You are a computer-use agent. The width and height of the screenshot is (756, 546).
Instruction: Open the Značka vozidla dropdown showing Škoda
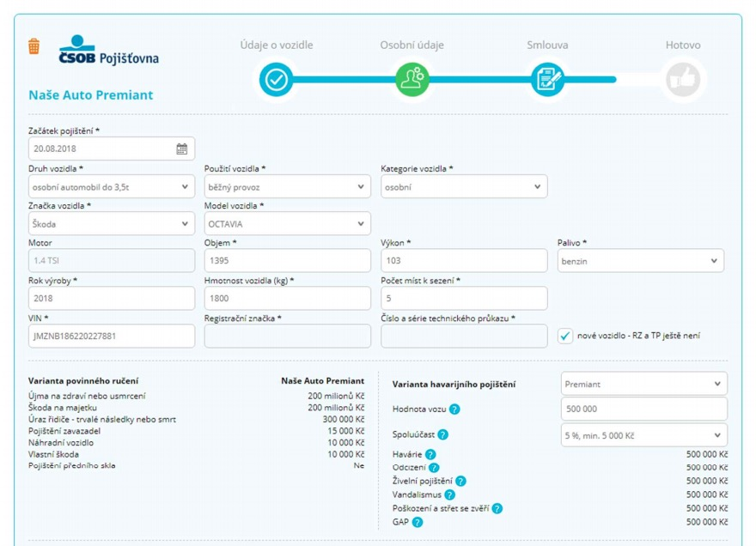(x=112, y=223)
